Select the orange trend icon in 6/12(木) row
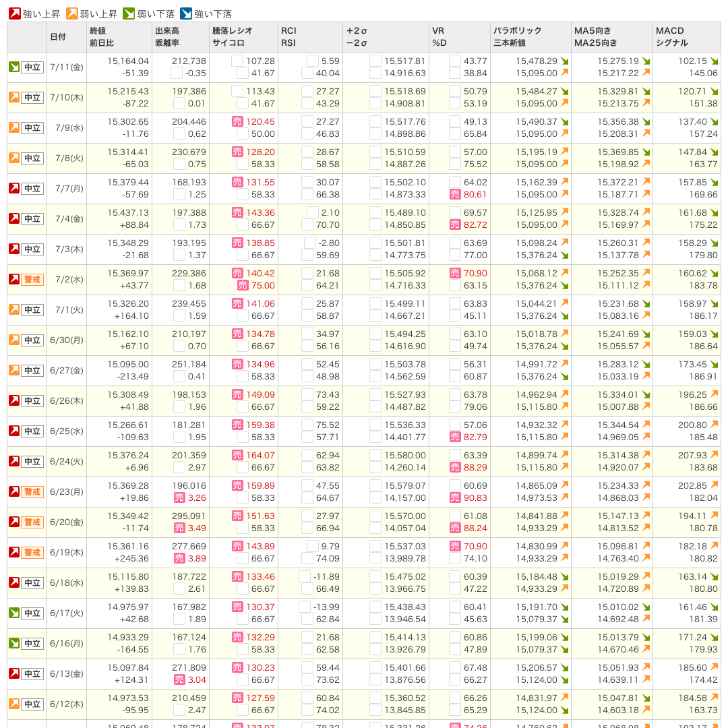This screenshot has width=728, height=728. [14, 704]
